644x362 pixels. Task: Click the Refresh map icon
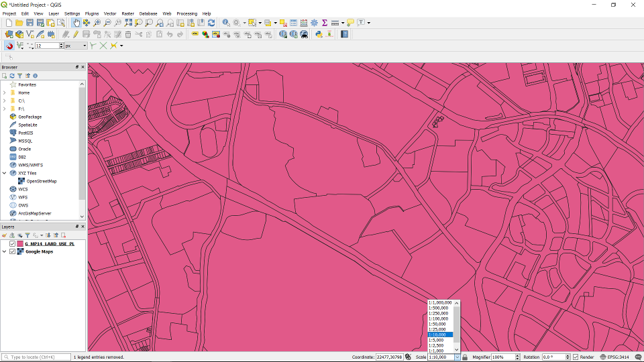[x=211, y=23]
